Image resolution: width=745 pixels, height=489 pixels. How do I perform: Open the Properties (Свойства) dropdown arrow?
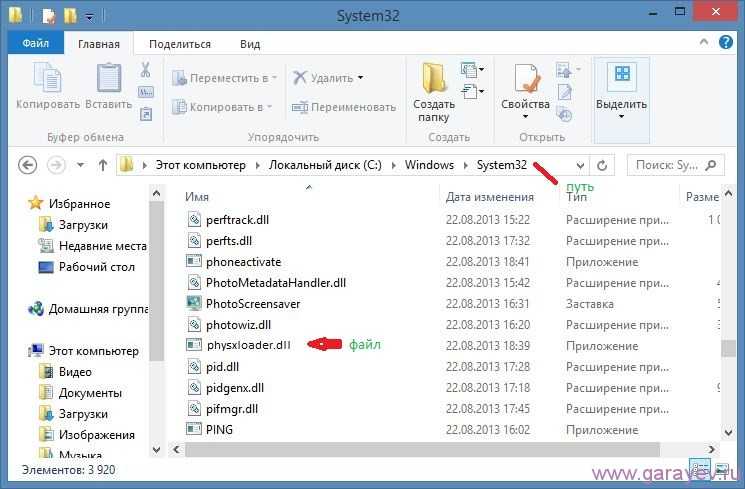(525, 116)
